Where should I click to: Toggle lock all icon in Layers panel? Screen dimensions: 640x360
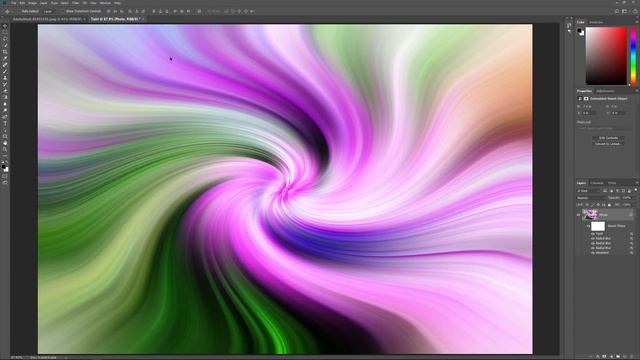609,205
